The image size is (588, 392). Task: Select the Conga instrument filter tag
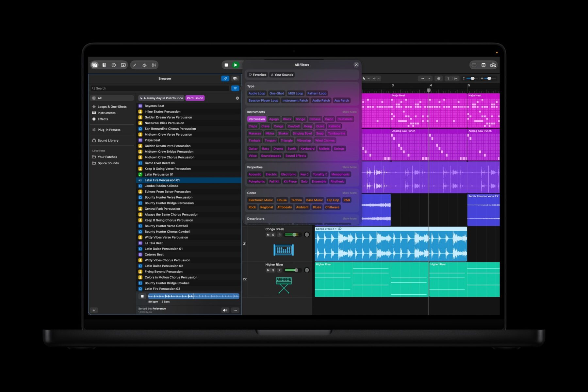[278, 126]
